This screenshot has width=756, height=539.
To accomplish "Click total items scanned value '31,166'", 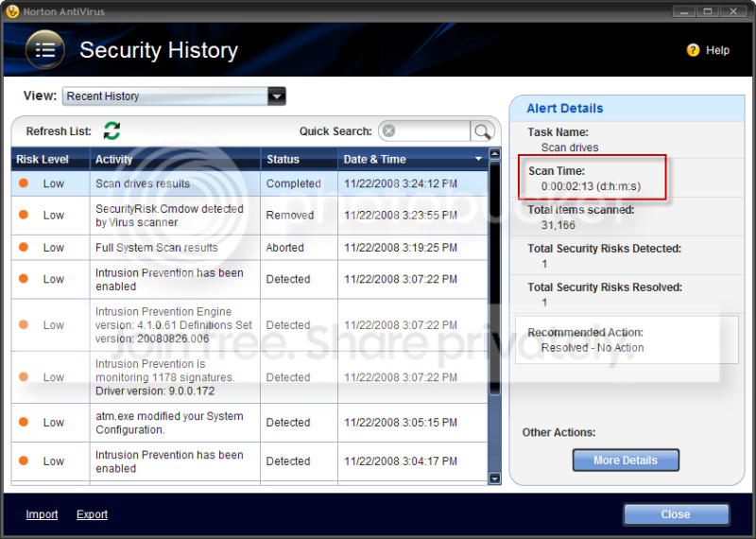I will coord(558,225).
